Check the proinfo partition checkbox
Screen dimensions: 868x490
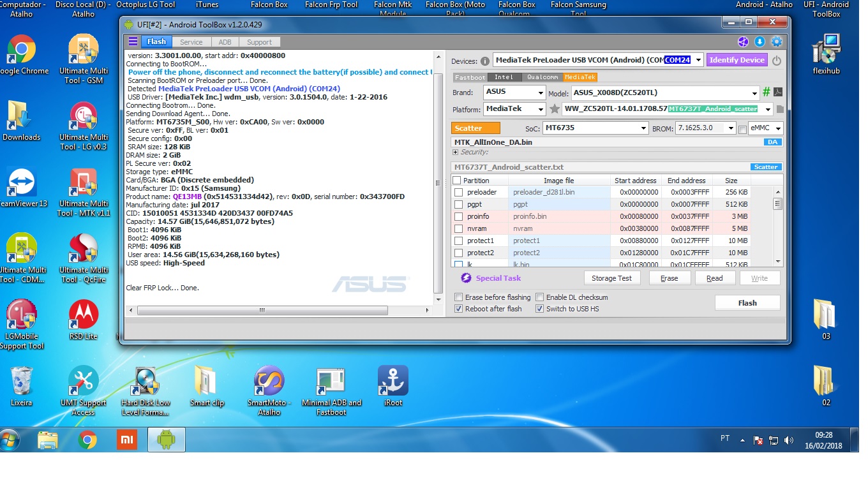tap(458, 216)
